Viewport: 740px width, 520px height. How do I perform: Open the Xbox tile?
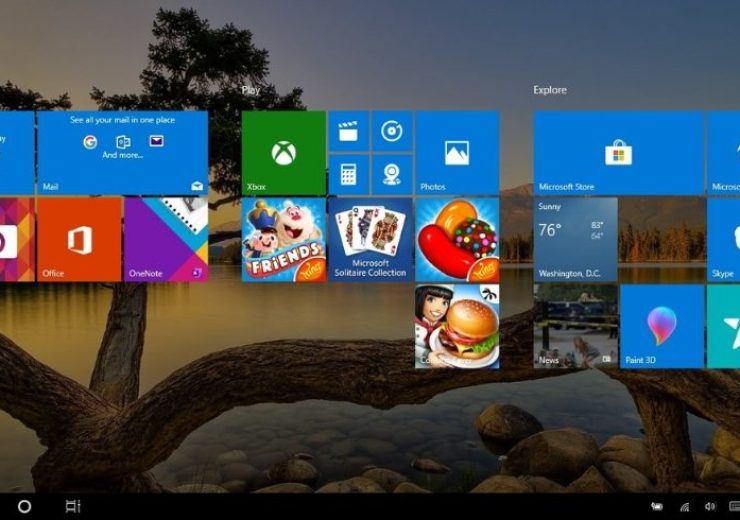tap(283, 153)
